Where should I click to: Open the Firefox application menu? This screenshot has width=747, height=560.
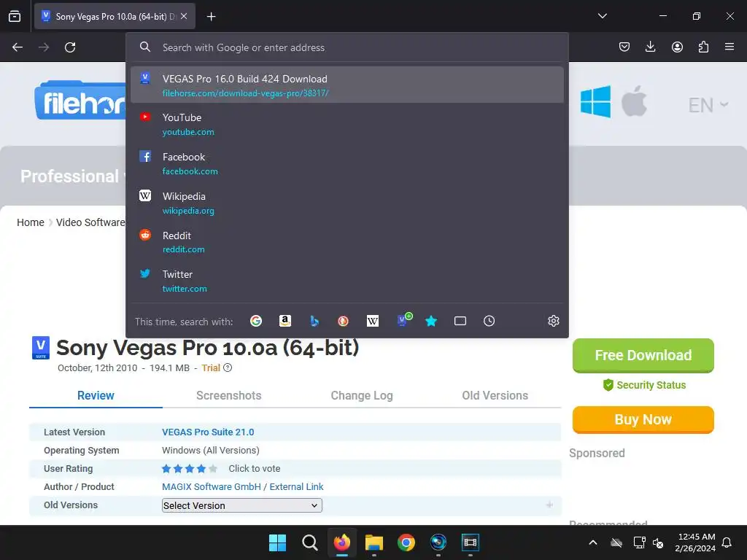[x=729, y=47]
